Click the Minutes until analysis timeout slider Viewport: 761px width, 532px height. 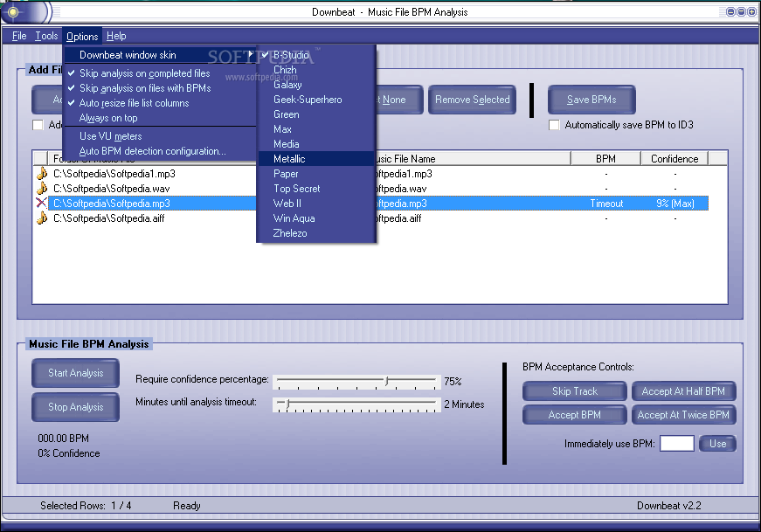356,404
